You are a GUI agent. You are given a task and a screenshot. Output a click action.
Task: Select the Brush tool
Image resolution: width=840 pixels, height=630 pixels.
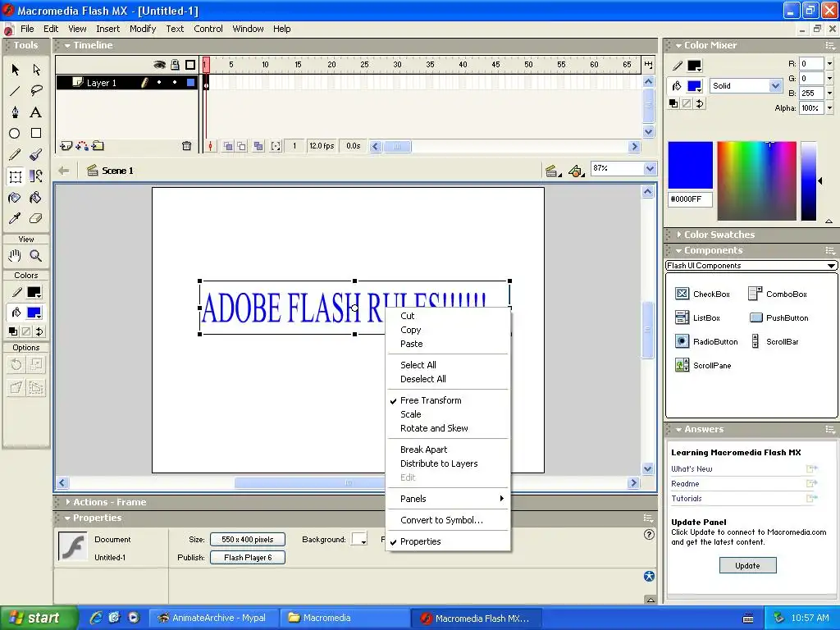[x=36, y=155]
